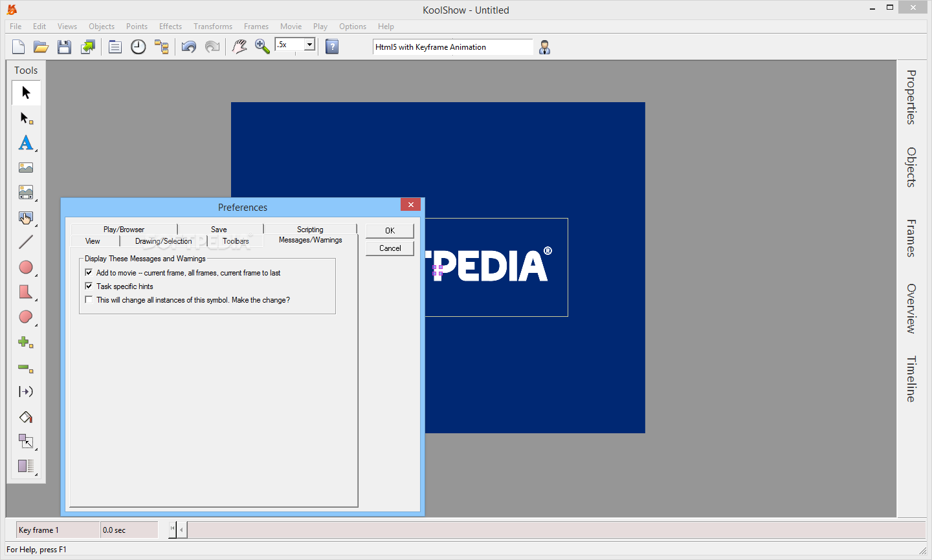Image resolution: width=932 pixels, height=560 pixels.
Task: Enable 'This will change all instances' warning checkbox
Action: pyautogui.click(x=89, y=300)
